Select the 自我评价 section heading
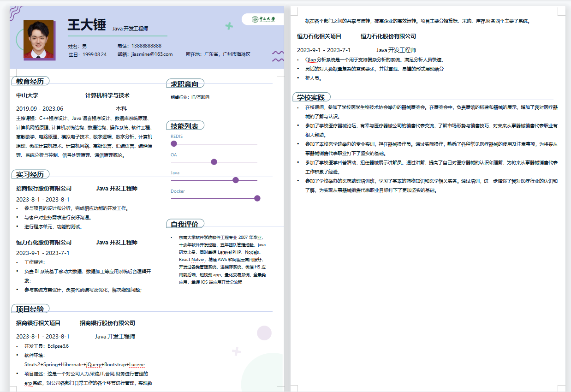The width and height of the screenshot is (571, 392). pos(184,225)
